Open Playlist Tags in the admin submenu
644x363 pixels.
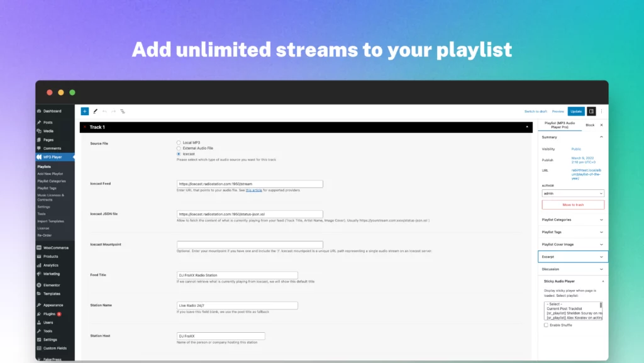[47, 188]
